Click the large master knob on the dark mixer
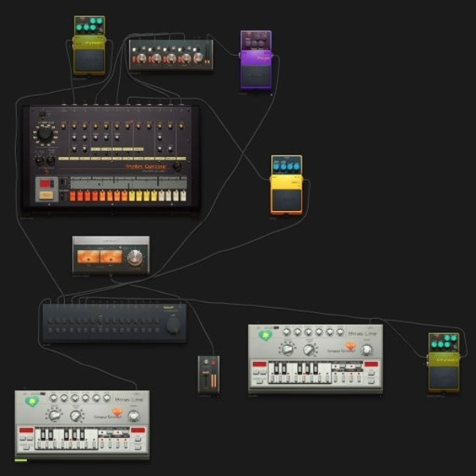This screenshot has width=476, height=476. (173, 326)
